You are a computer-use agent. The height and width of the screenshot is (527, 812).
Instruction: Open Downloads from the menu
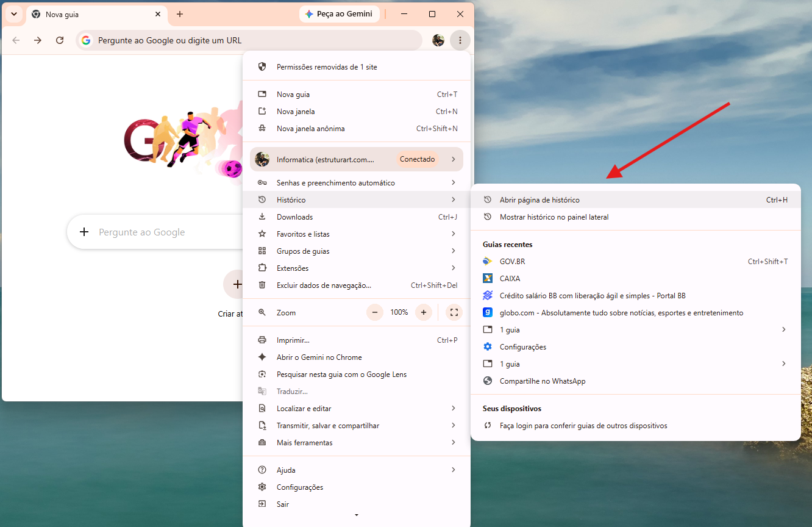coord(357,217)
